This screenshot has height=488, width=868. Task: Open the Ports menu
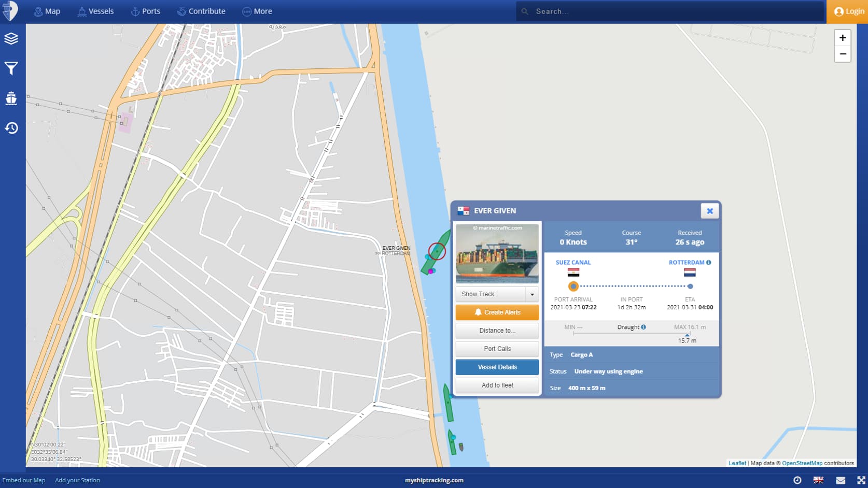(145, 11)
